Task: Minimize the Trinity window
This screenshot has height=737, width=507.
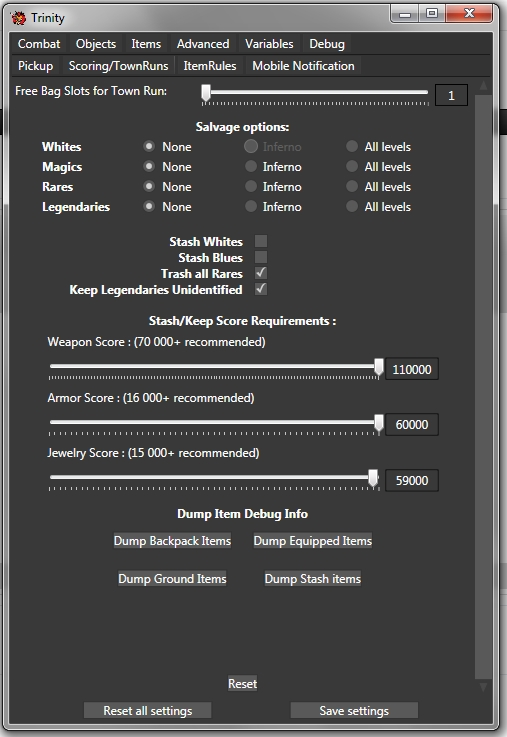Action: click(x=405, y=14)
